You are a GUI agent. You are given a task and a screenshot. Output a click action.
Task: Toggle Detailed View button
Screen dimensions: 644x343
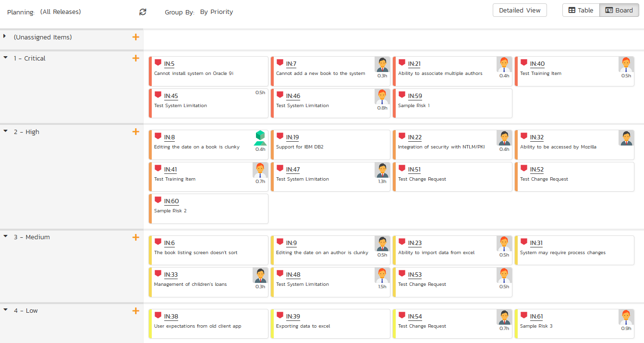coord(520,10)
